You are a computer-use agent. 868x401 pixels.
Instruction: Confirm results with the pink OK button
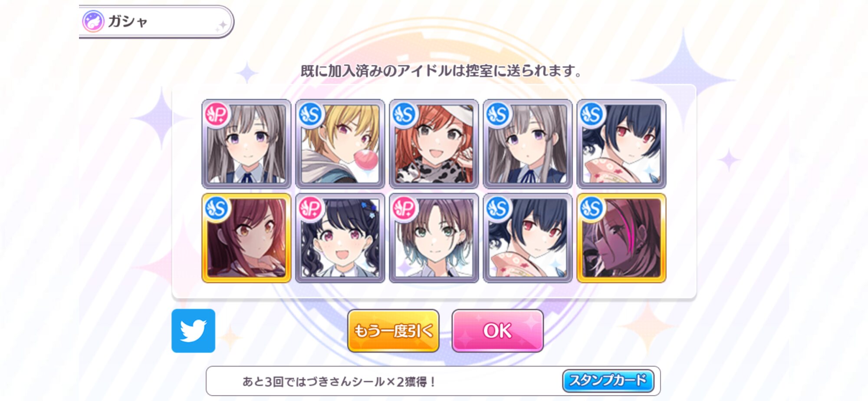(497, 331)
